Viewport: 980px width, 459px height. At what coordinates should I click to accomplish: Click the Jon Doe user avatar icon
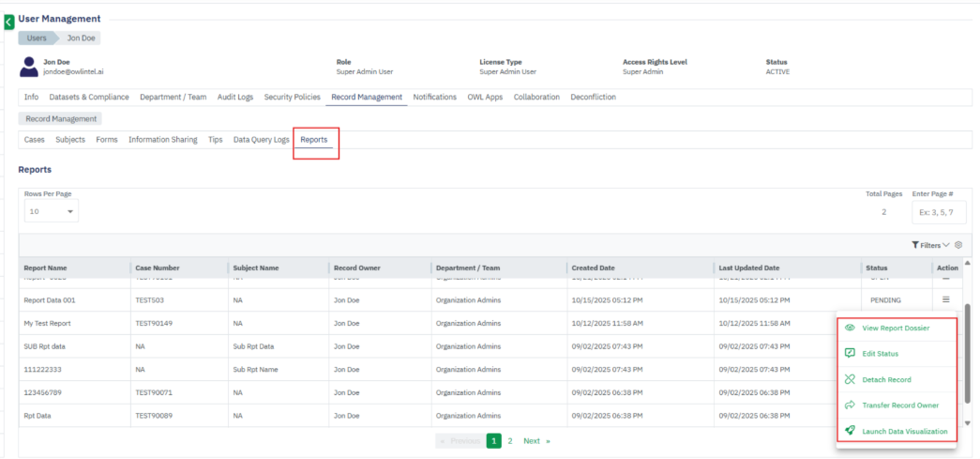29,67
